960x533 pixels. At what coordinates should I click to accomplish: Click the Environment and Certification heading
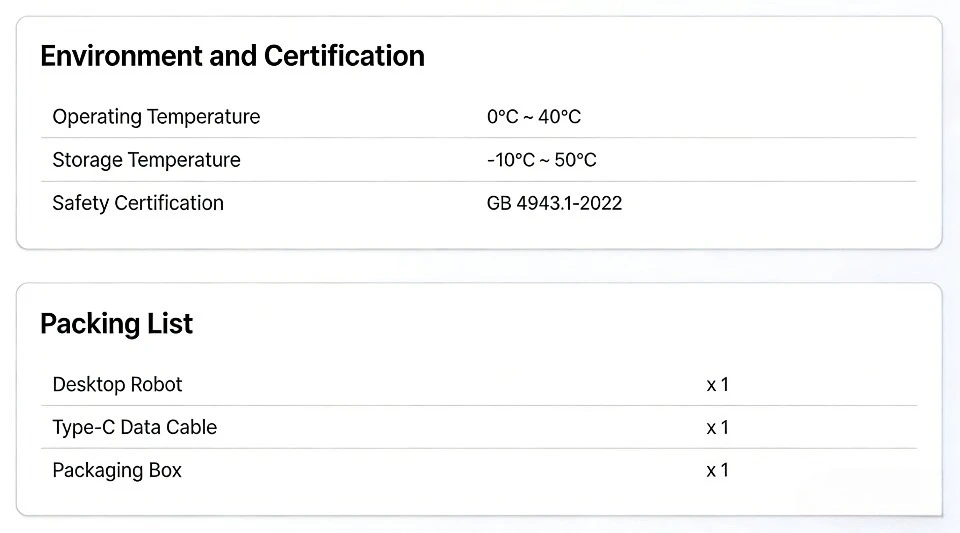[233, 56]
